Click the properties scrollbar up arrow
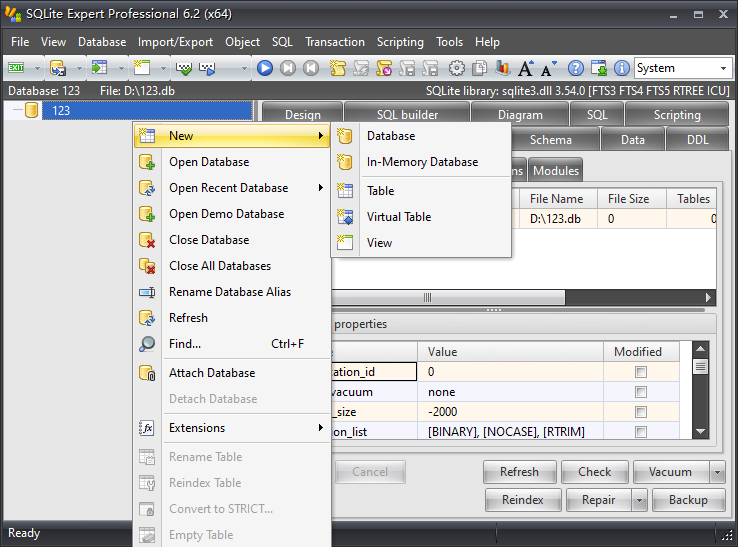This screenshot has height=547, width=738. tap(700, 349)
